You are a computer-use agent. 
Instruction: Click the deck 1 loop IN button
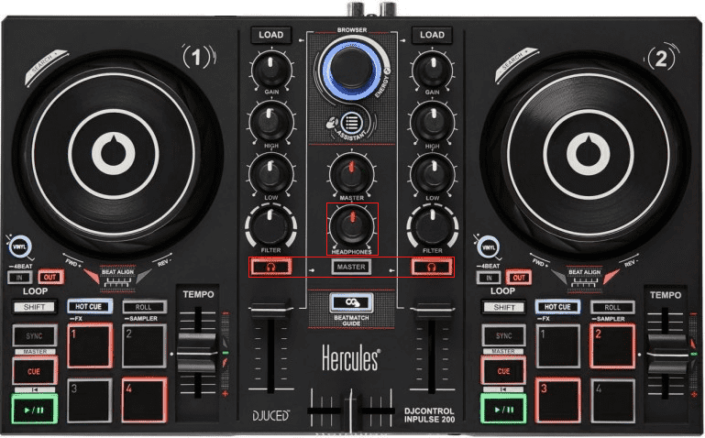pyautogui.click(x=19, y=277)
